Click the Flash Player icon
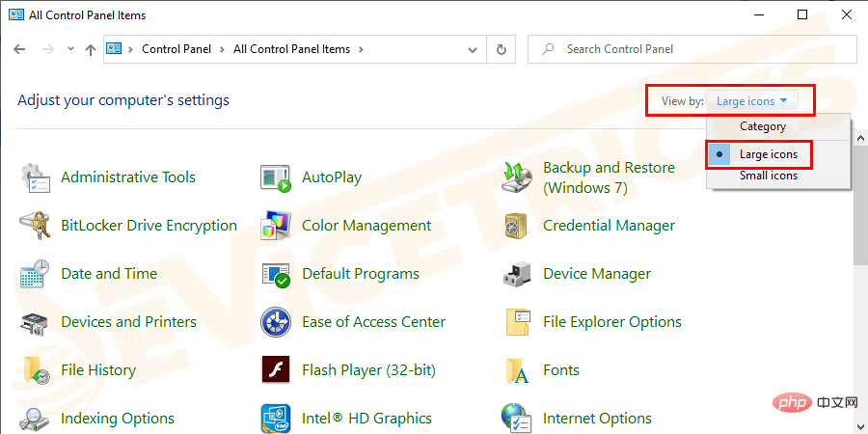868x434 pixels. (x=276, y=370)
